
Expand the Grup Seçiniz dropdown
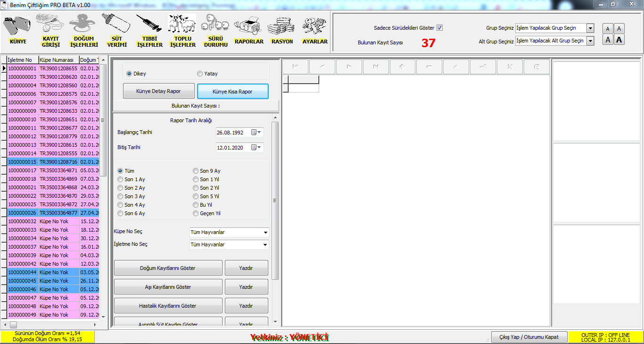590,28
